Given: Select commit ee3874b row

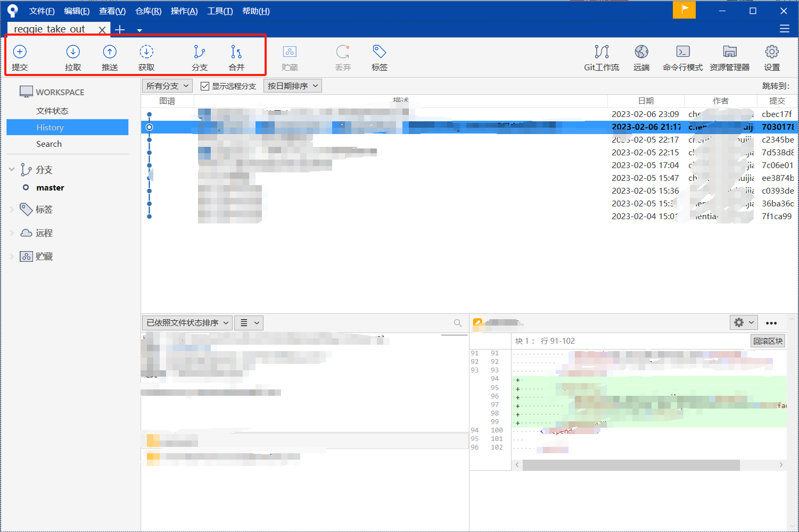Looking at the screenshot, I should [469, 178].
